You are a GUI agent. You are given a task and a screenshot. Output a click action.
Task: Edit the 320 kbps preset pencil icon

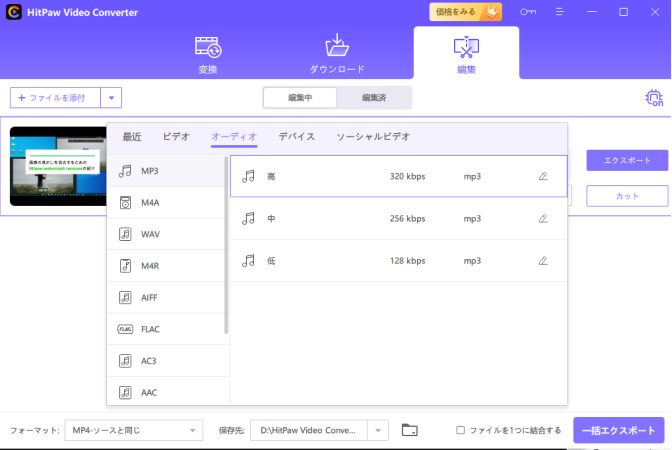543,176
